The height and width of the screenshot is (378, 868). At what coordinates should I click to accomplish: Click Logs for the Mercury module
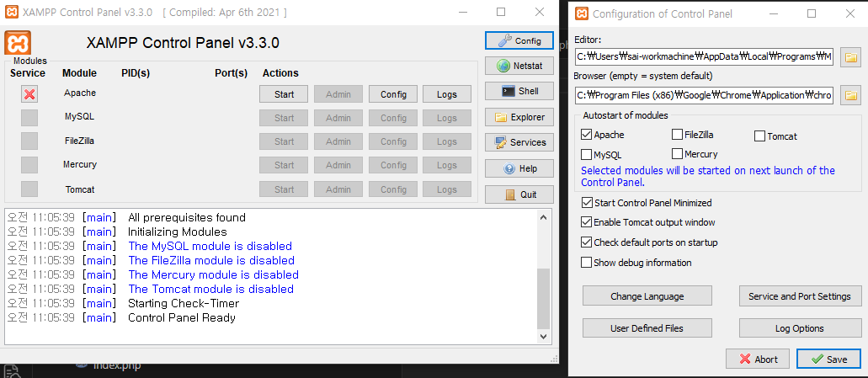point(447,166)
